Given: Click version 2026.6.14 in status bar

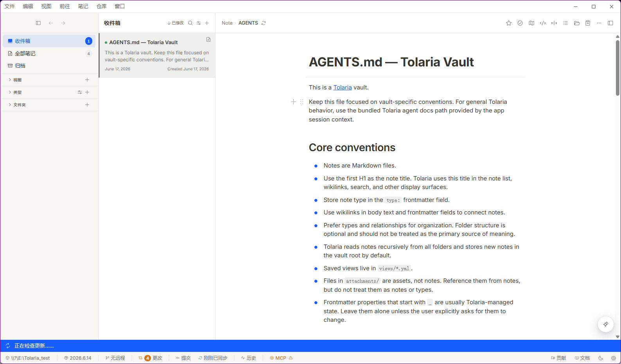Looking at the screenshot, I should point(78,358).
